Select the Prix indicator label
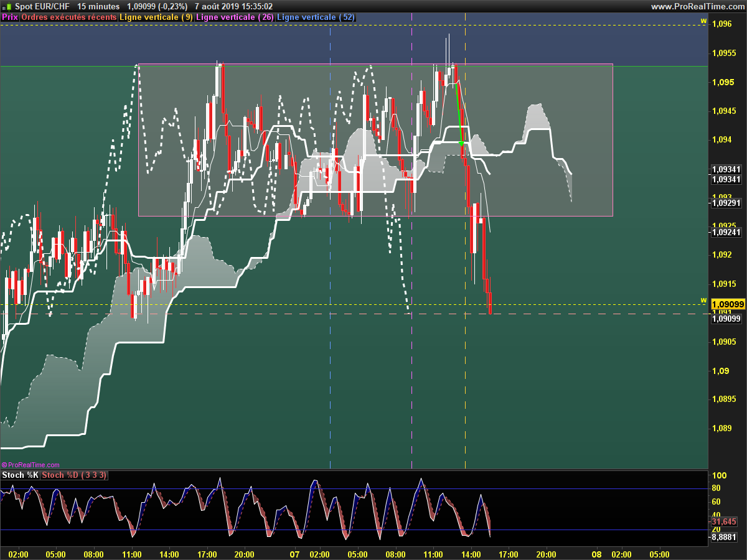Image resolution: width=747 pixels, height=560 pixels. click(x=10, y=17)
